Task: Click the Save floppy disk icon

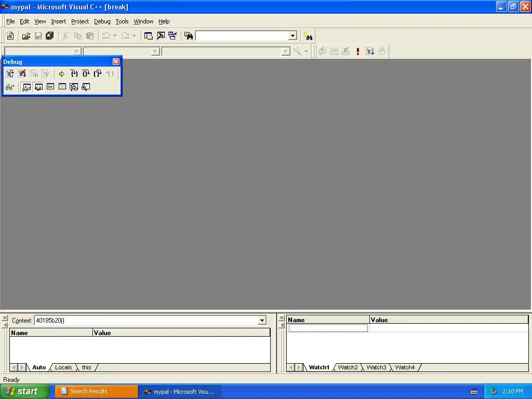Action: [38, 36]
